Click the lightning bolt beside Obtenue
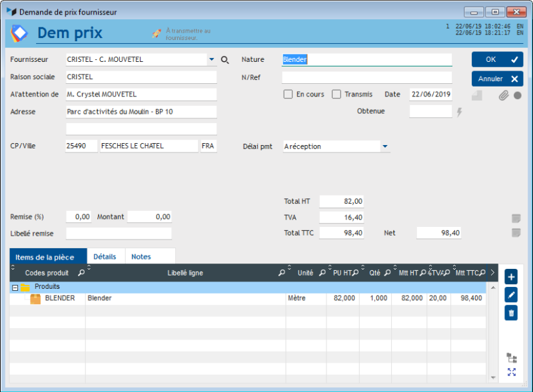This screenshot has height=392, width=533. [x=459, y=112]
